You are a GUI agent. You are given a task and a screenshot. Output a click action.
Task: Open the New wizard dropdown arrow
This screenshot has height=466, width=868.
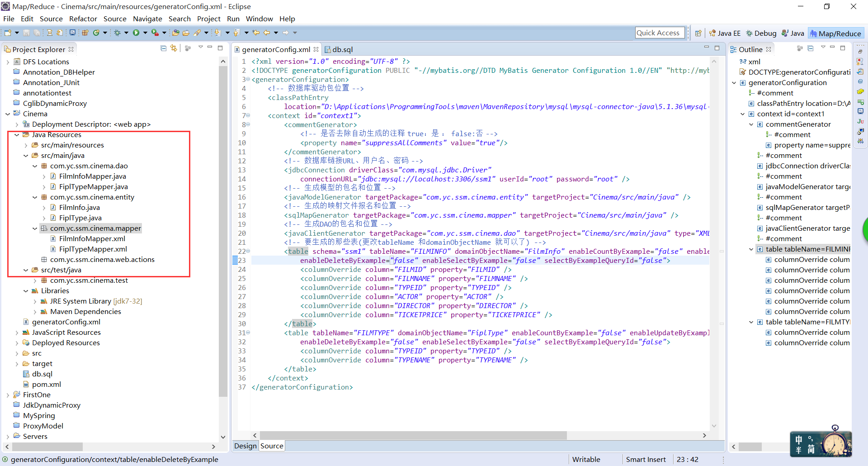(x=17, y=33)
